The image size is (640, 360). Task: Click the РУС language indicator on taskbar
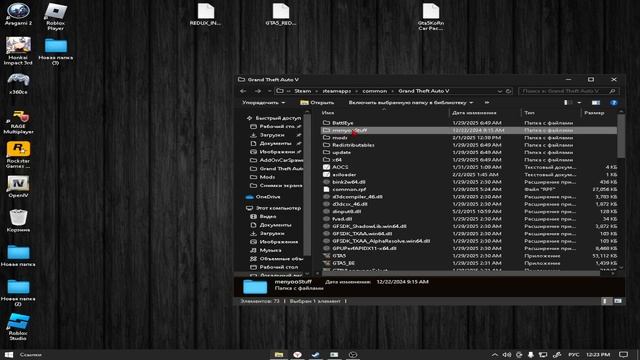tap(573, 355)
